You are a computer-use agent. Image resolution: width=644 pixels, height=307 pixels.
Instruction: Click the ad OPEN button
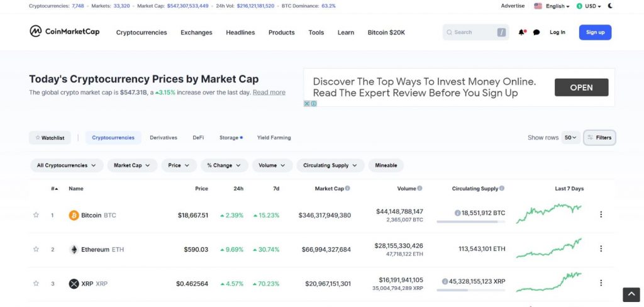581,87
